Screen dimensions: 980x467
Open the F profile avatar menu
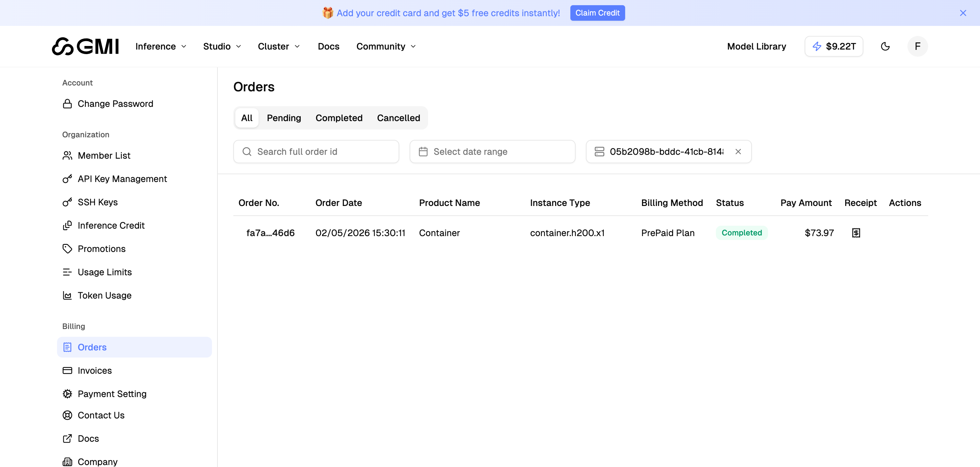917,46
